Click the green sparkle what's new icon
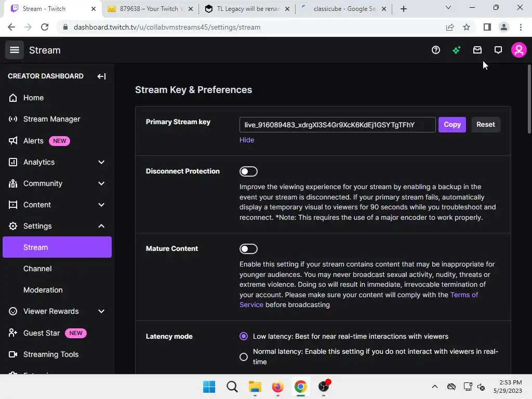 click(x=456, y=50)
